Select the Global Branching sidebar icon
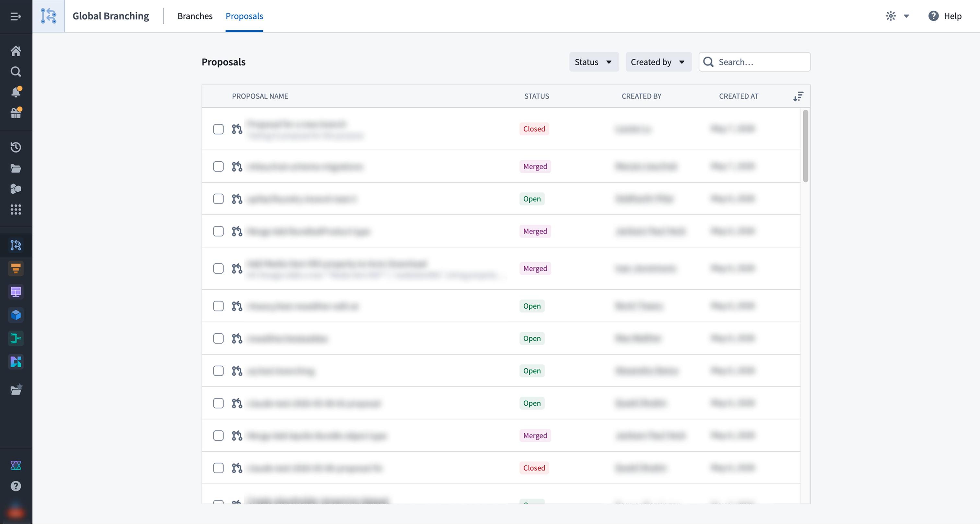Screen dimensions: 980x524 click(16, 245)
